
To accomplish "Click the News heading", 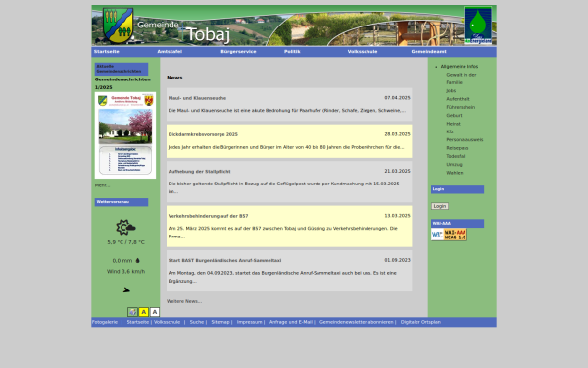I will (174, 78).
